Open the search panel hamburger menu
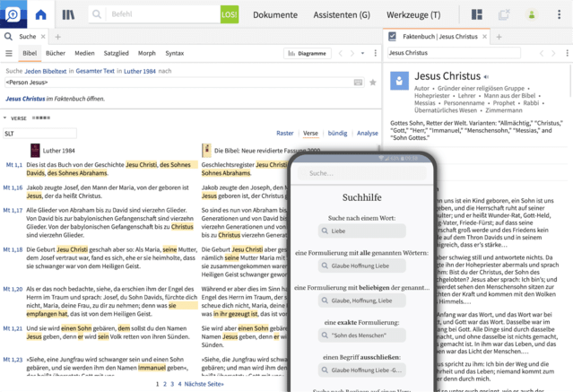Screen dimensions: 573x392 [8, 53]
